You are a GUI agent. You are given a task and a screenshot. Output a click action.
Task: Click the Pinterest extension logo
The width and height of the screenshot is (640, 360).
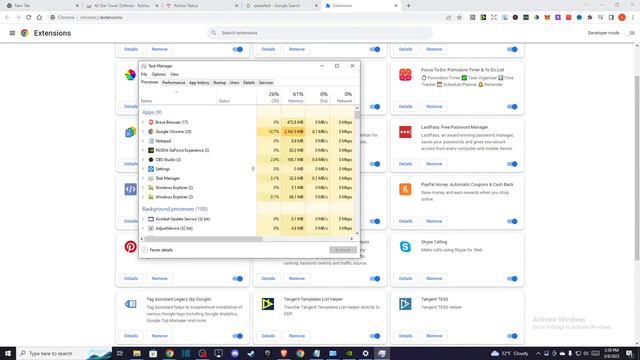131,247
